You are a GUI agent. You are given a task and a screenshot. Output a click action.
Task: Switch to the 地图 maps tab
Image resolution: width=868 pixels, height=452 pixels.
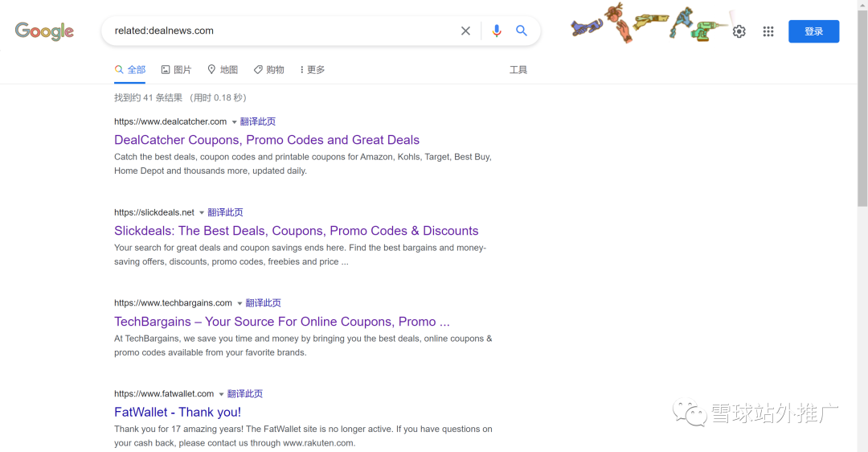(x=223, y=70)
